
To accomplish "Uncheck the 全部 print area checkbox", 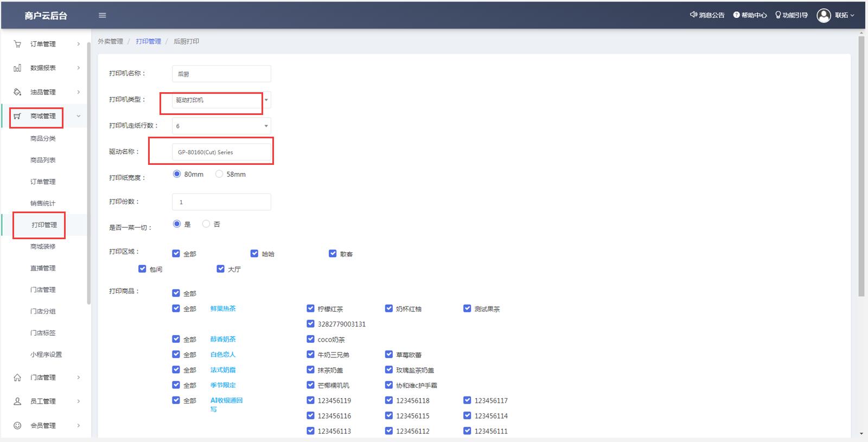I will tap(176, 253).
